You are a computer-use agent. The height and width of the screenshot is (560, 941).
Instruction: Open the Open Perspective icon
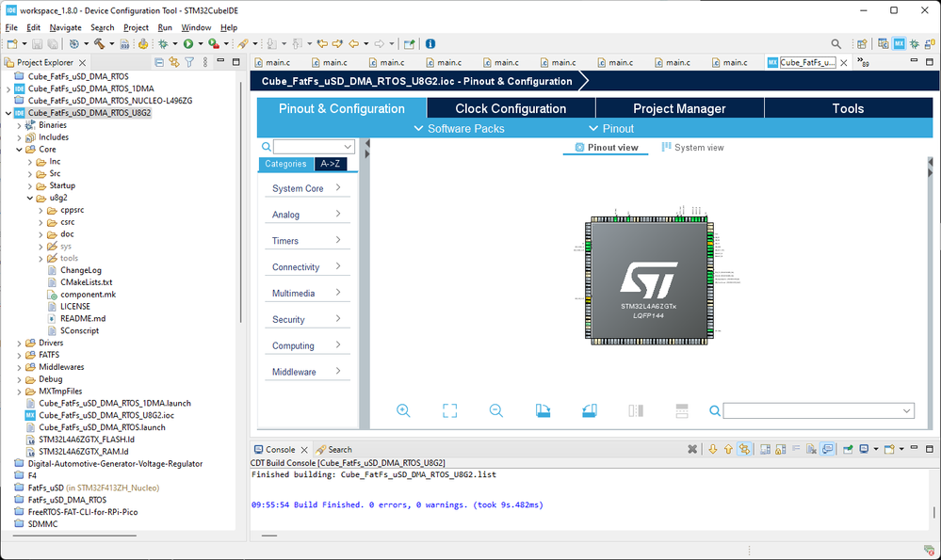[862, 44]
